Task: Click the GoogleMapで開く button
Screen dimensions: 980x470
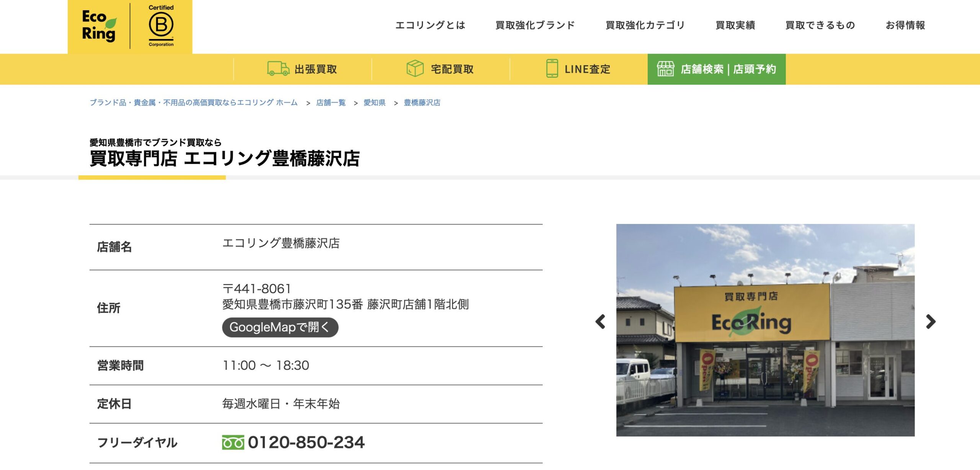Action: 280,327
